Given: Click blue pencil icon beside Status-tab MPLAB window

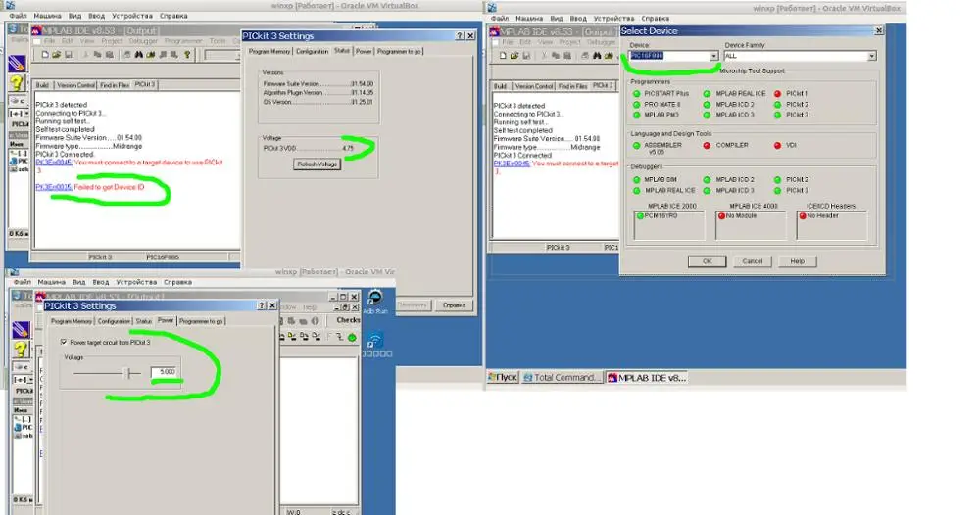Looking at the screenshot, I should (x=17, y=63).
